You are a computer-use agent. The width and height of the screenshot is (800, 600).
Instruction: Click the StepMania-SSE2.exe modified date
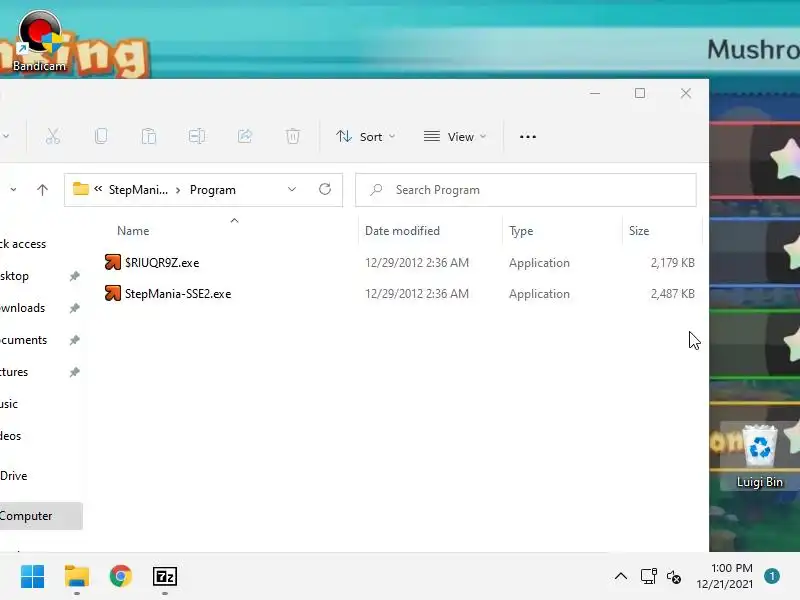(416, 294)
